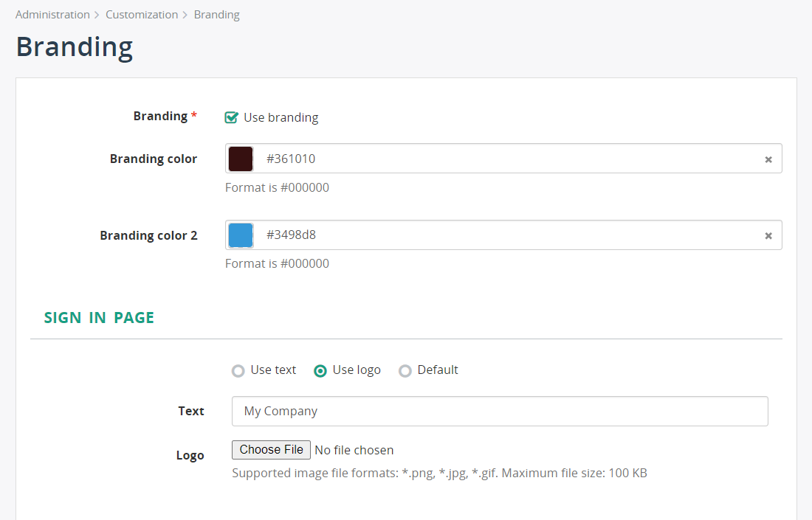Image resolution: width=812 pixels, height=520 pixels.
Task: Click the Branding color 2 label
Action: [148, 235]
